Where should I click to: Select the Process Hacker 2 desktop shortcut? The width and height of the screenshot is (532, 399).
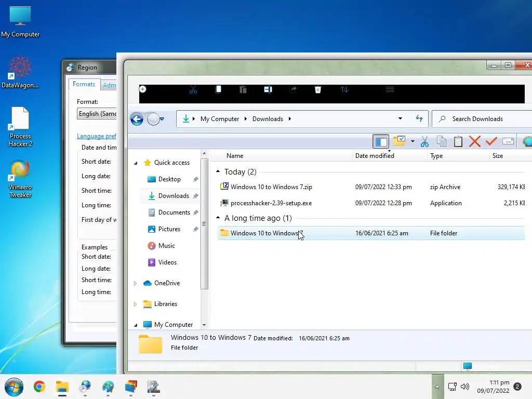(x=20, y=127)
